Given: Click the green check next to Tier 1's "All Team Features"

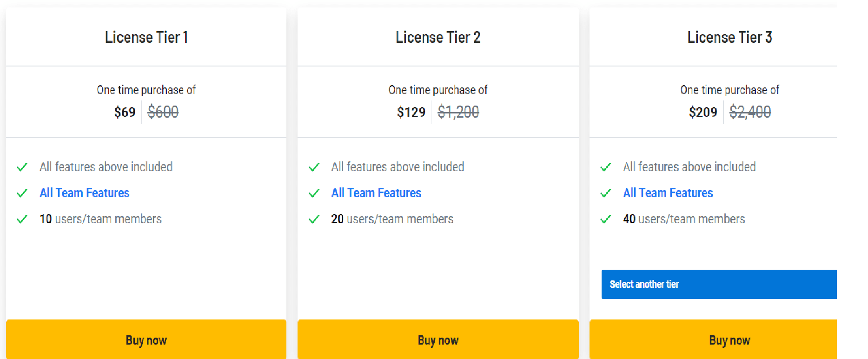Looking at the screenshot, I should tap(22, 193).
